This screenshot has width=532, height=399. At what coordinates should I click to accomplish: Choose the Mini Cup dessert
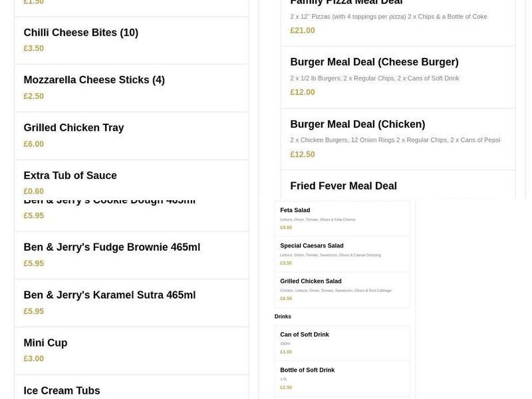(x=45, y=342)
